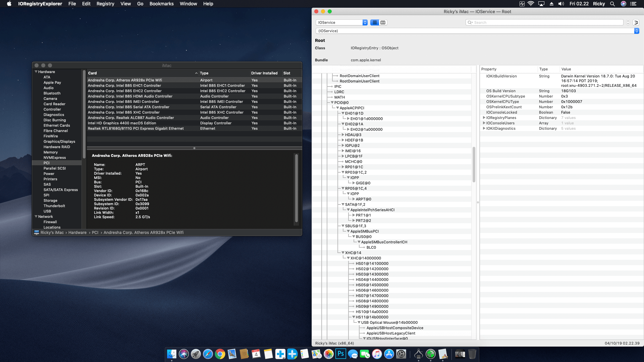
Task: Sort PCI table by Card column
Action: click(143, 73)
